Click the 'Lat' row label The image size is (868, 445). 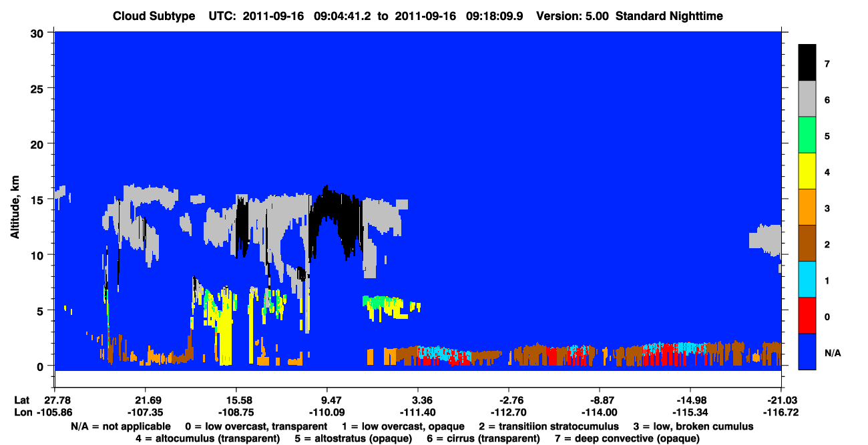click(x=21, y=400)
